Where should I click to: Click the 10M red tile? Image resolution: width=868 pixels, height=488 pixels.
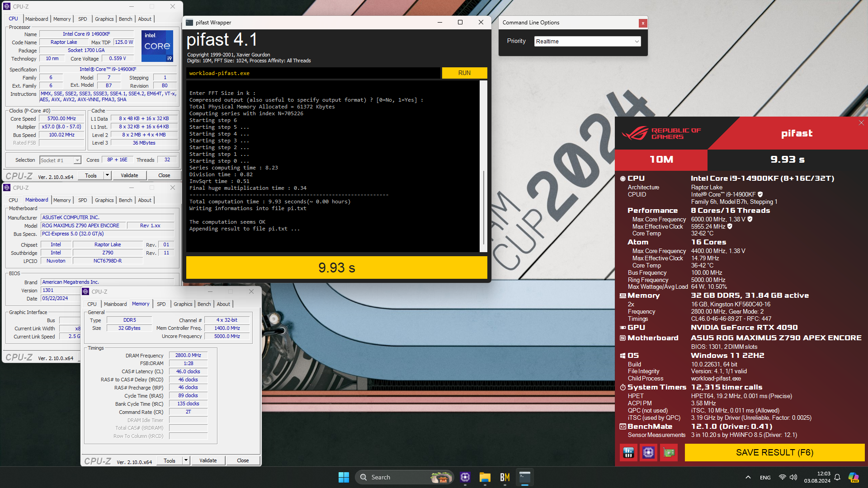pos(661,160)
